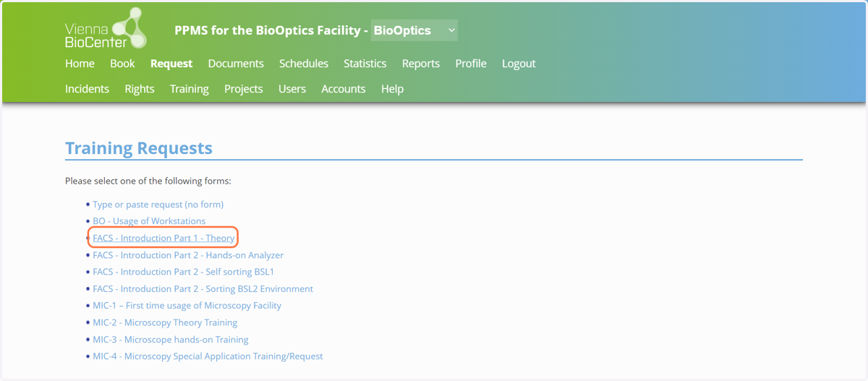The image size is (868, 381).
Task: Open the Profile page
Action: (471, 64)
